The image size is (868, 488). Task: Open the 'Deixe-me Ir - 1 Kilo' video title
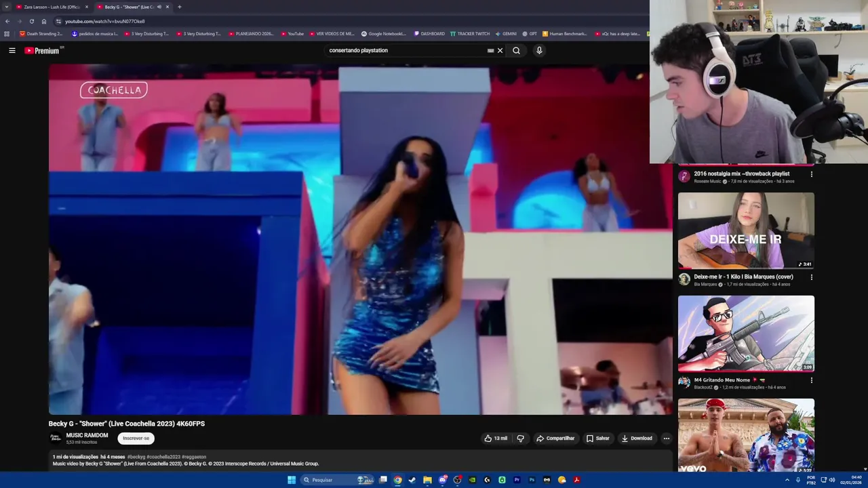pyautogui.click(x=743, y=277)
